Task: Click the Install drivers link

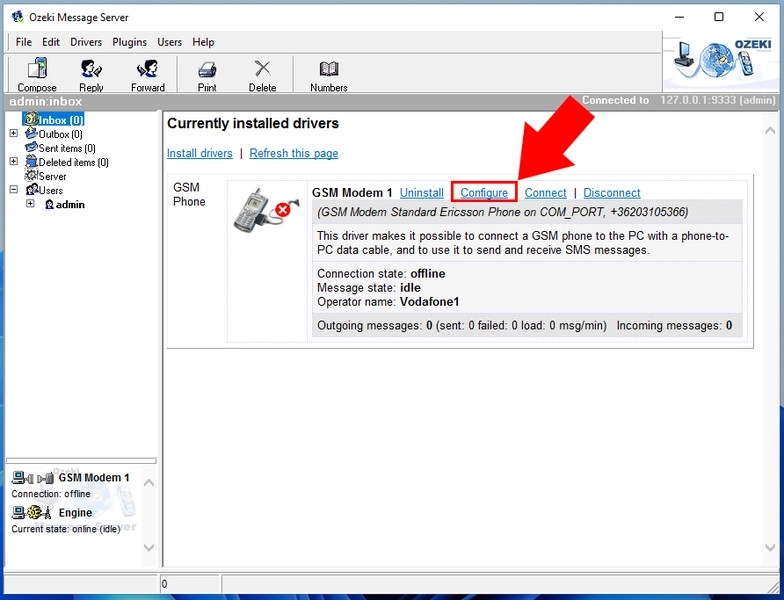Action: tap(200, 153)
